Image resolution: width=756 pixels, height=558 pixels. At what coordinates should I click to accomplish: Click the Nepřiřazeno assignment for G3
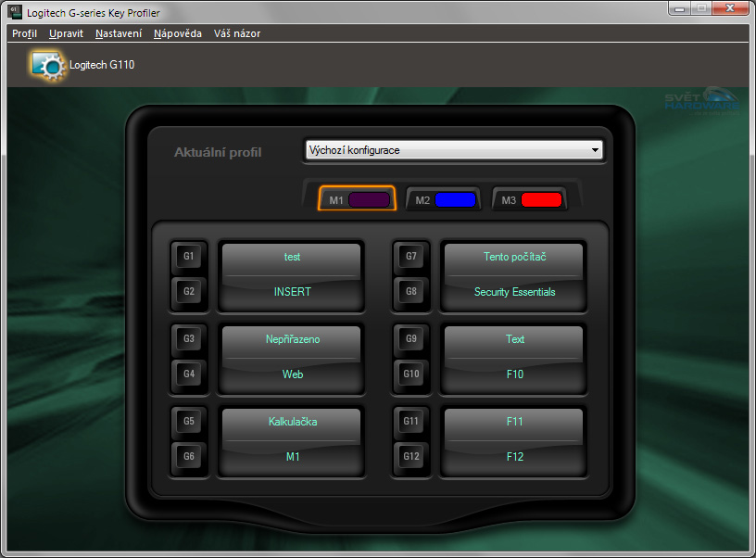click(x=293, y=339)
